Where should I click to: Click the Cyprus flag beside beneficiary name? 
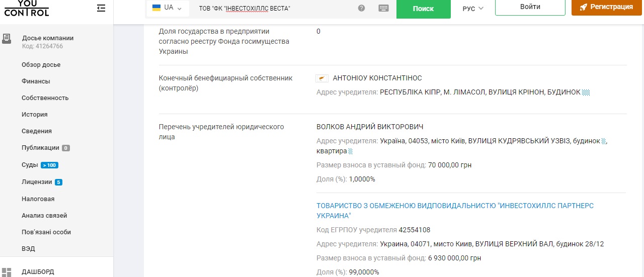pyautogui.click(x=322, y=78)
